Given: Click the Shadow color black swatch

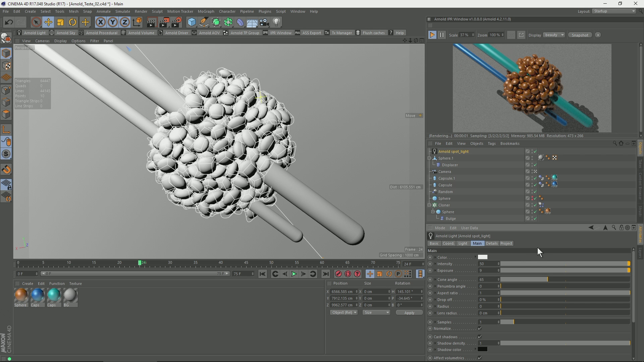Looking at the screenshot, I should click(483, 349).
